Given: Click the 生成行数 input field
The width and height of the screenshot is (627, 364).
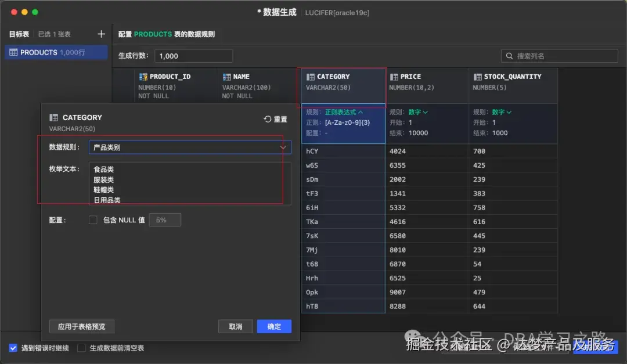Looking at the screenshot, I should pyautogui.click(x=193, y=56).
